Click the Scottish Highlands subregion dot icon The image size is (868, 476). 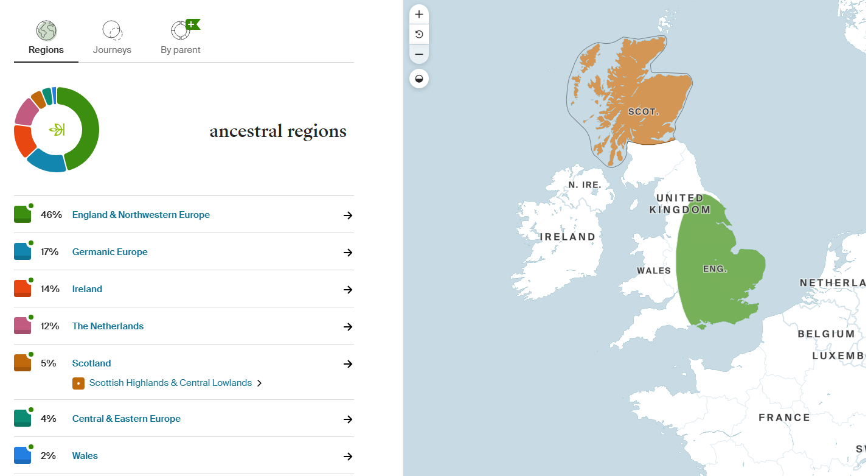coord(78,383)
